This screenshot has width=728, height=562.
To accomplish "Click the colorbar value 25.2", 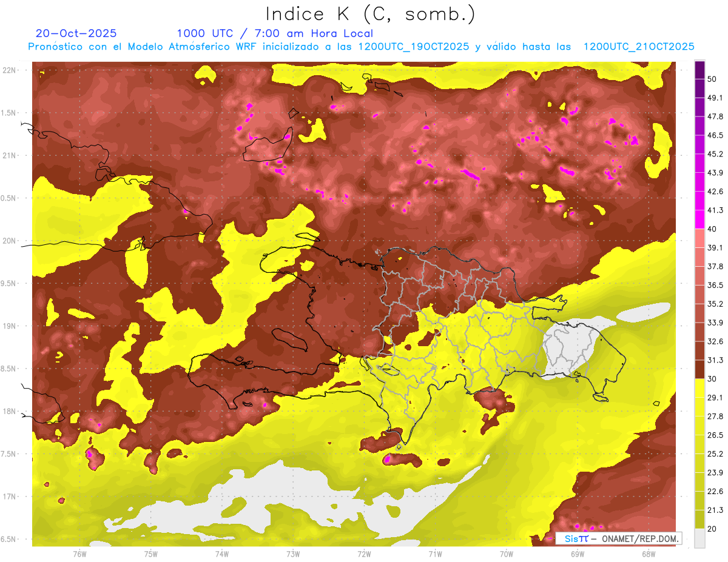I will 715,453.
